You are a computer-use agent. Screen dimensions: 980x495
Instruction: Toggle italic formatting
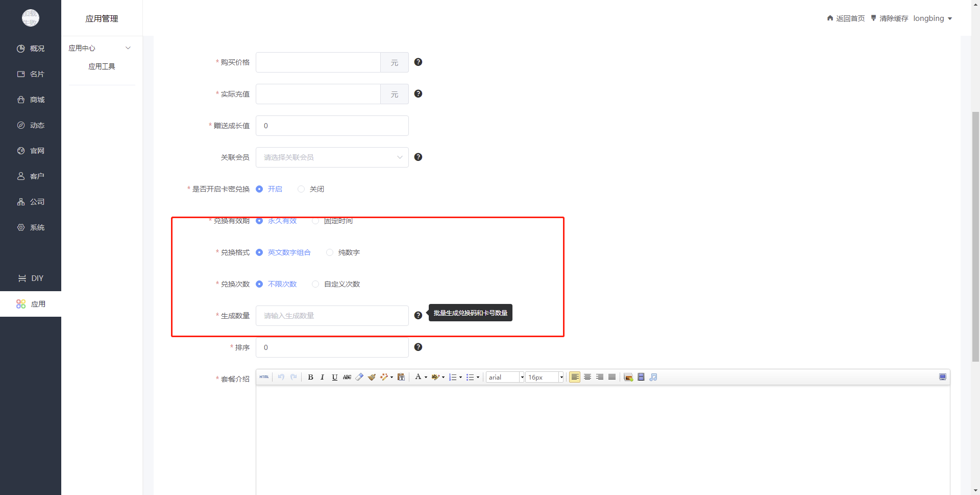point(322,377)
